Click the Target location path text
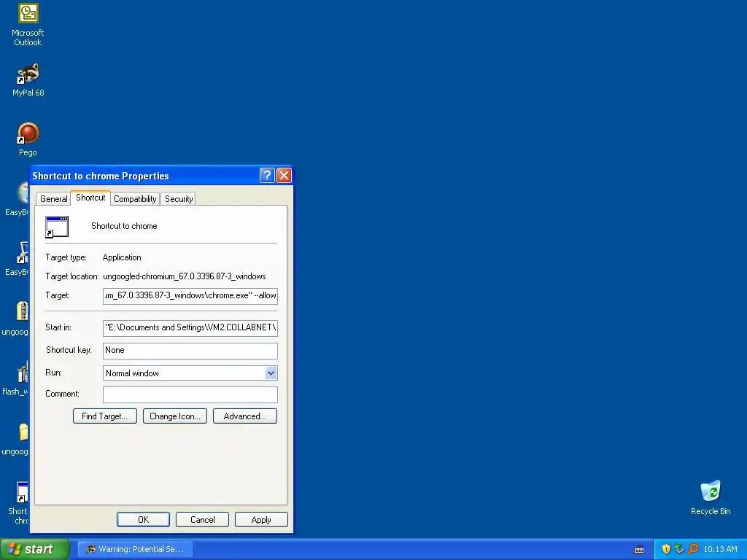The height and width of the screenshot is (560, 747). pos(185,276)
